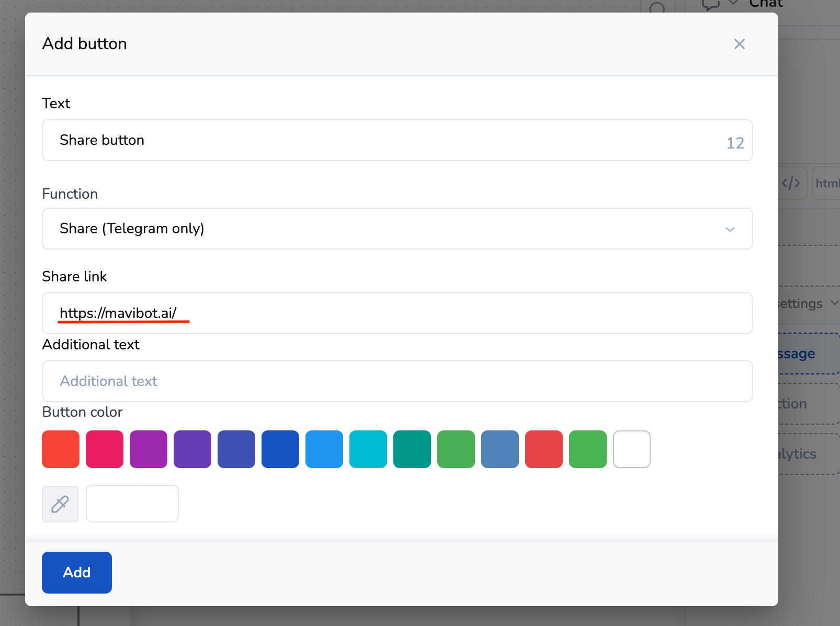Pick the teal color swatch

pyautogui.click(x=412, y=449)
